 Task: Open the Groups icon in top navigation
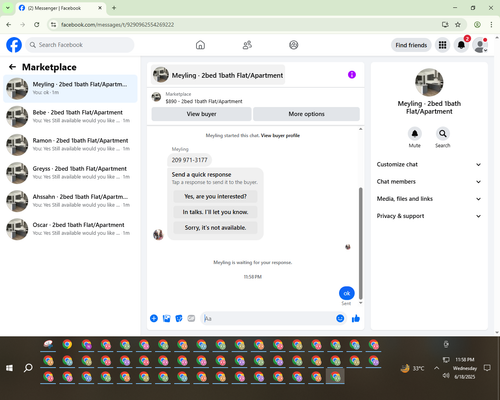[x=294, y=45]
